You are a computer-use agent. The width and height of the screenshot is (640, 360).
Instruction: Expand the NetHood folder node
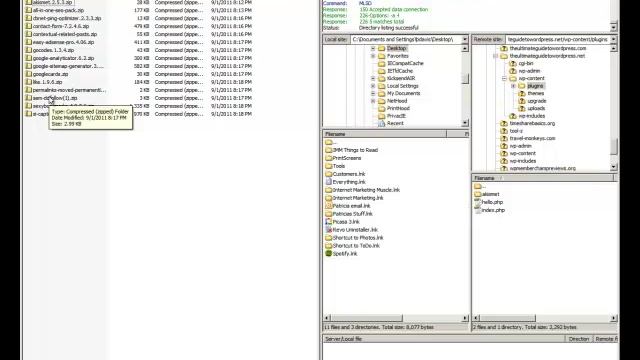[373, 101]
